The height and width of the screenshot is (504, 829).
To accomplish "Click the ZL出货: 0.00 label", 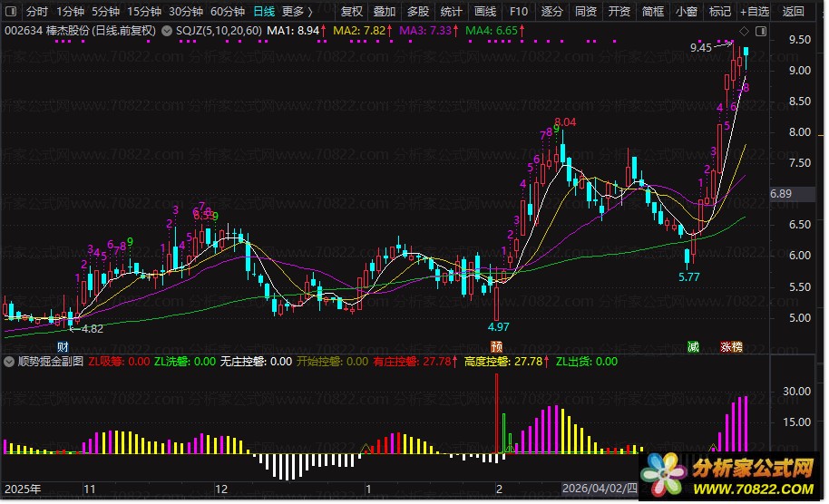I will (586, 362).
